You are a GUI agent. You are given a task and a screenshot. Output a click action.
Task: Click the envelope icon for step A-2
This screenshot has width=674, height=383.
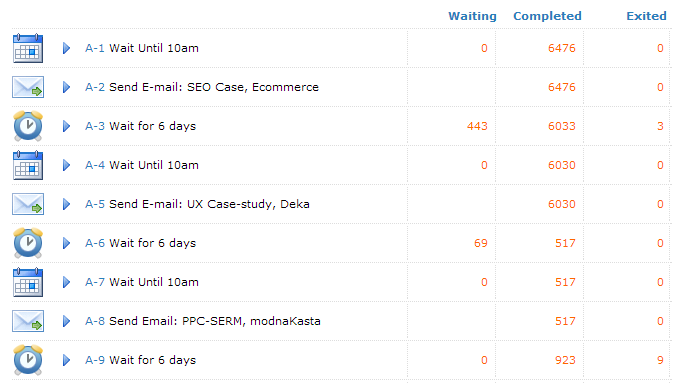(28, 87)
